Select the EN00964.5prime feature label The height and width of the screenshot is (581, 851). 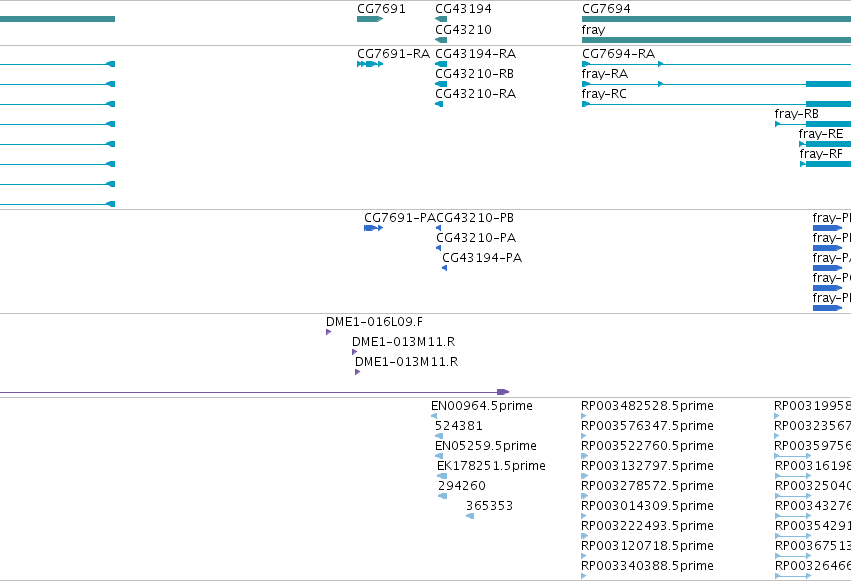(482, 406)
